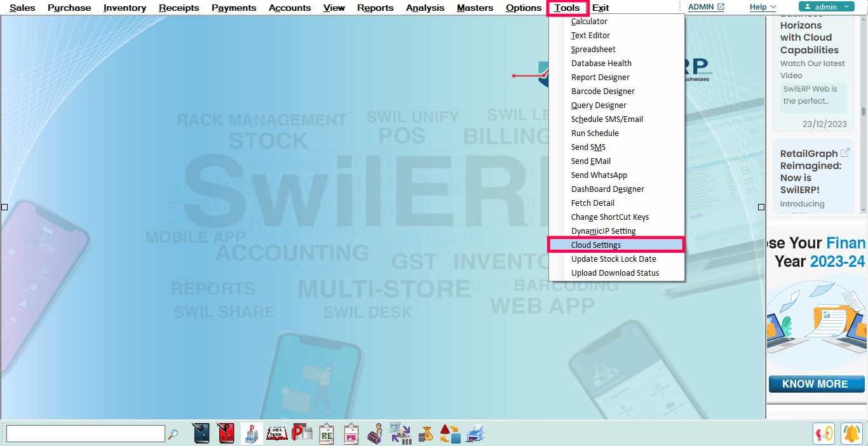Open the Masters menu

click(475, 8)
